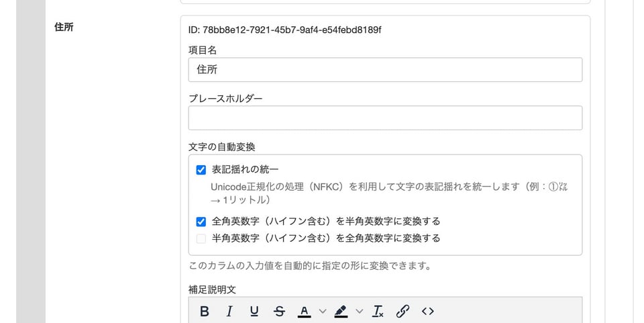The height and width of the screenshot is (323, 644).
Task: Focus the empty プレースホルダー input field
Action: click(385, 118)
